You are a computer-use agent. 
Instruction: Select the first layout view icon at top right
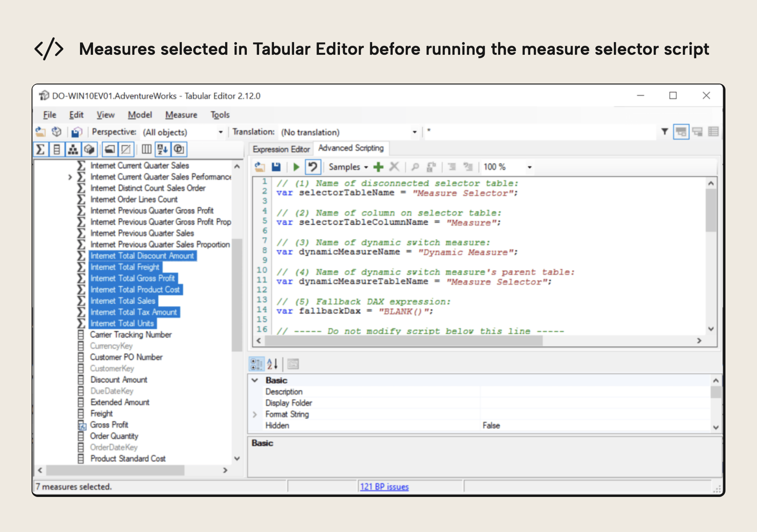pyautogui.click(x=681, y=132)
